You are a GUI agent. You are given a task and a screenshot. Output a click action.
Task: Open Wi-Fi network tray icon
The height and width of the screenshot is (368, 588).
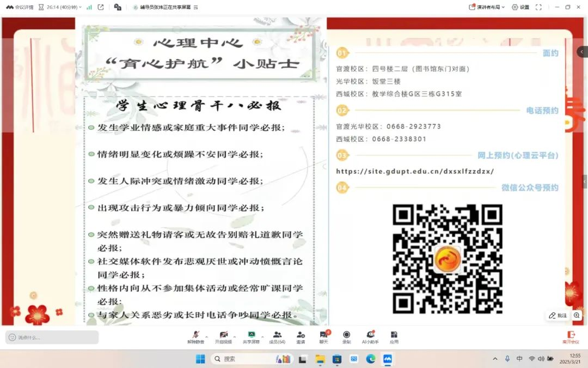[532, 359]
